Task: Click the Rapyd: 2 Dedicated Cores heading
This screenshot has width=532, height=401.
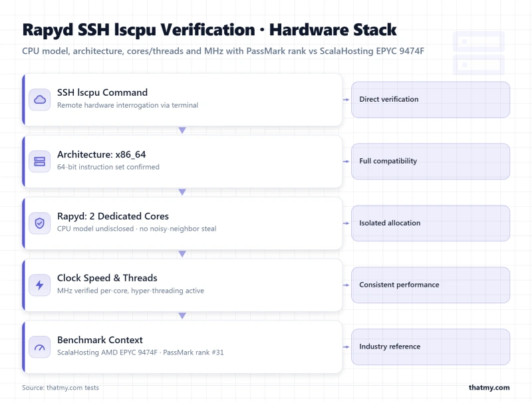Action: click(x=113, y=216)
